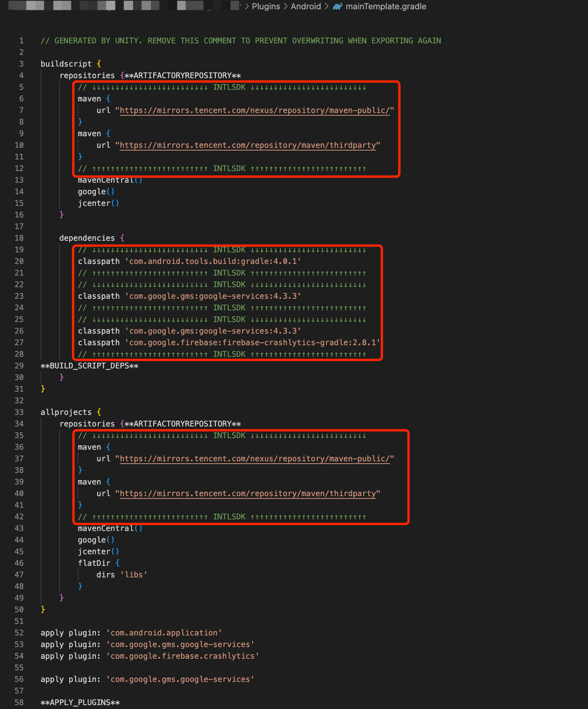Follow the maven-public URL on line 37
Image resolution: width=588 pixels, height=709 pixels.
coord(255,459)
